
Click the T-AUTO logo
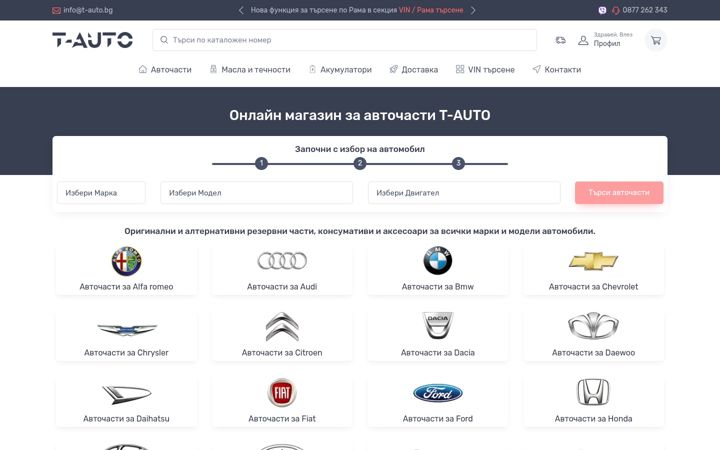pos(92,40)
